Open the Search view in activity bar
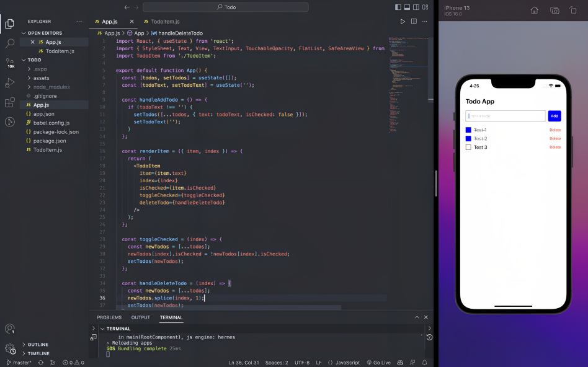Screen dimensions: 588x367 pyautogui.click(x=10, y=43)
